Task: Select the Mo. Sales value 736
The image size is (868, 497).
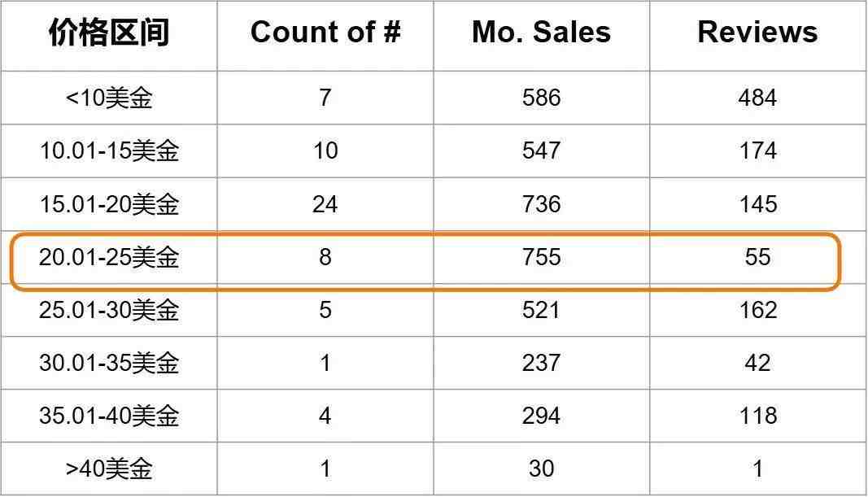Action: 541,204
